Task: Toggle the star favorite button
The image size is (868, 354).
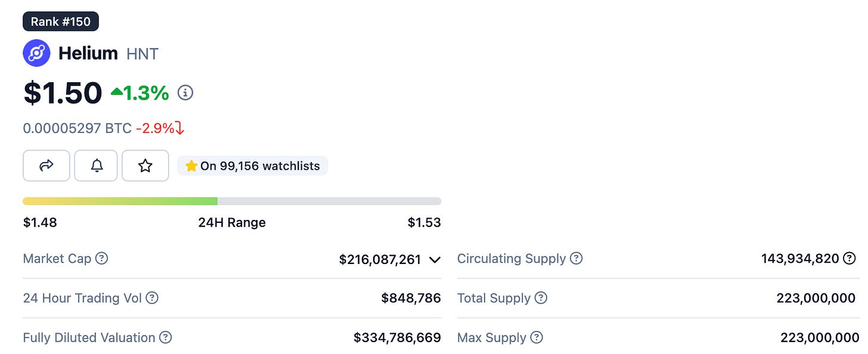Action: [145, 166]
